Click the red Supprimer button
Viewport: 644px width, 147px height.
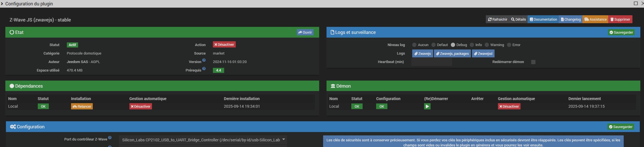coord(620,20)
